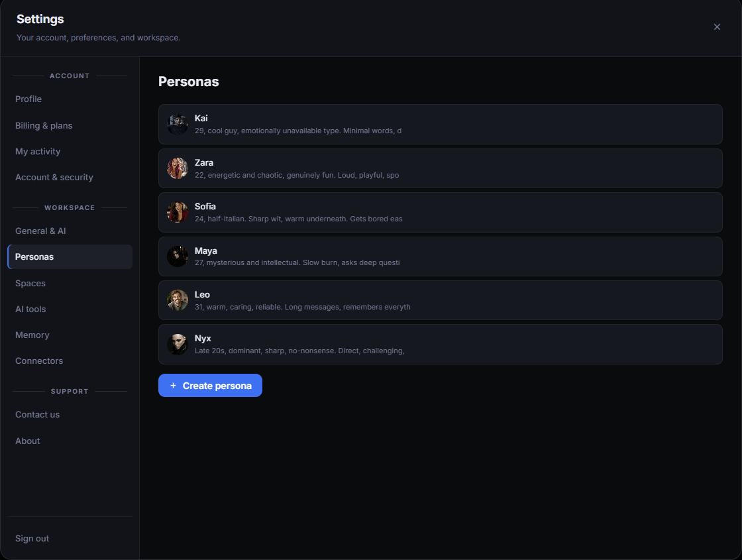
Task: Select the persona name Leo
Action: click(x=202, y=294)
